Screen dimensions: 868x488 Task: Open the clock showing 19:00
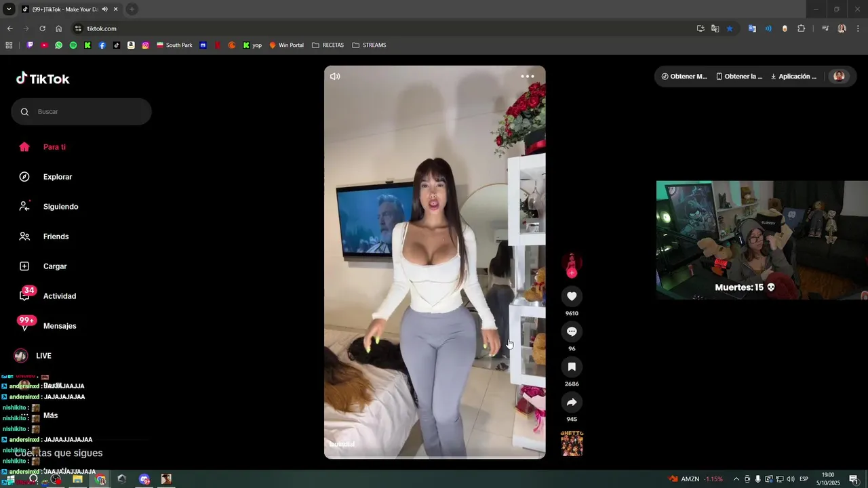coord(828,479)
